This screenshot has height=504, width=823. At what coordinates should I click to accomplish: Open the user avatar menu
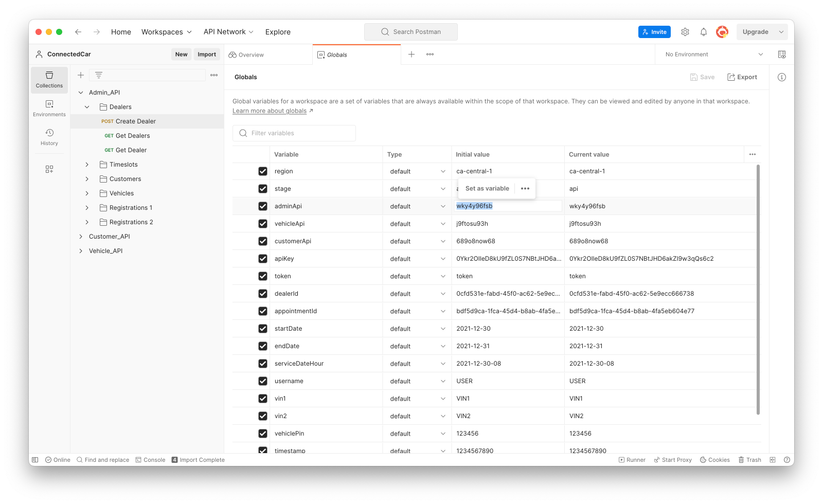coord(722,32)
